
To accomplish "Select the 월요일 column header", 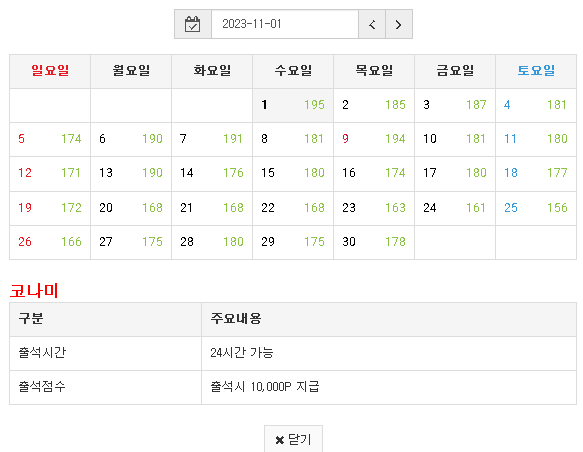I will (x=131, y=71).
